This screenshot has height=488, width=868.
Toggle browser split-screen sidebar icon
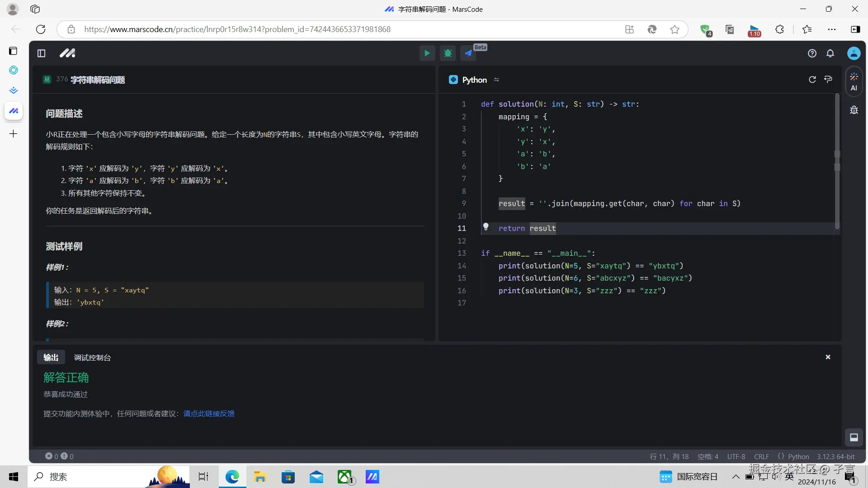pyautogui.click(x=855, y=29)
